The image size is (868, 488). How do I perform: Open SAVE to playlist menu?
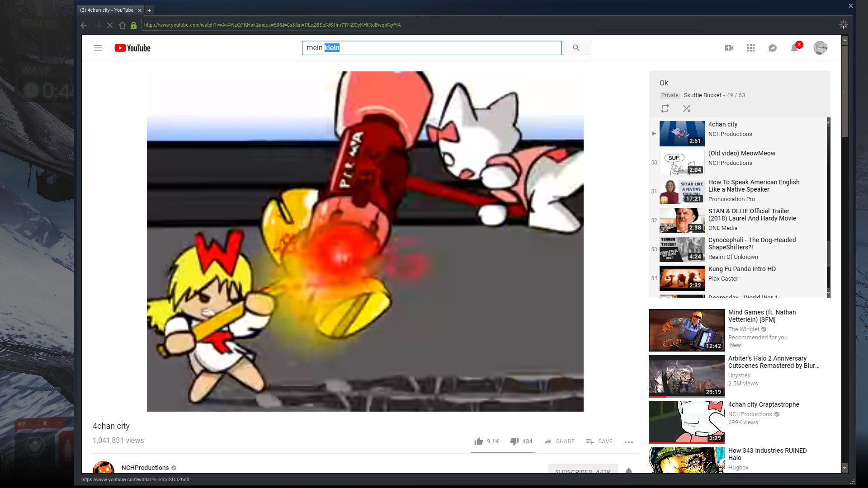[x=599, y=441]
